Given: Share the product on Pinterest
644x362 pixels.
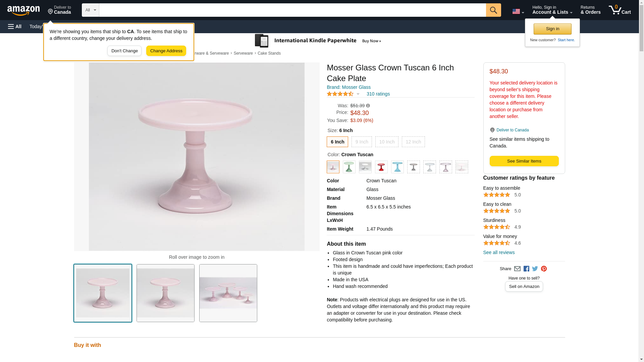Looking at the screenshot, I should click(544, 269).
